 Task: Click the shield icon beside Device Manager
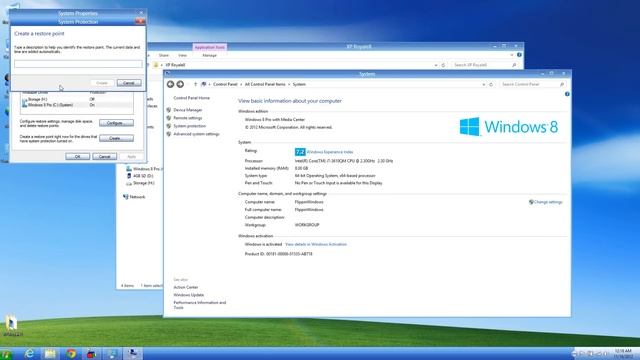[169, 110]
